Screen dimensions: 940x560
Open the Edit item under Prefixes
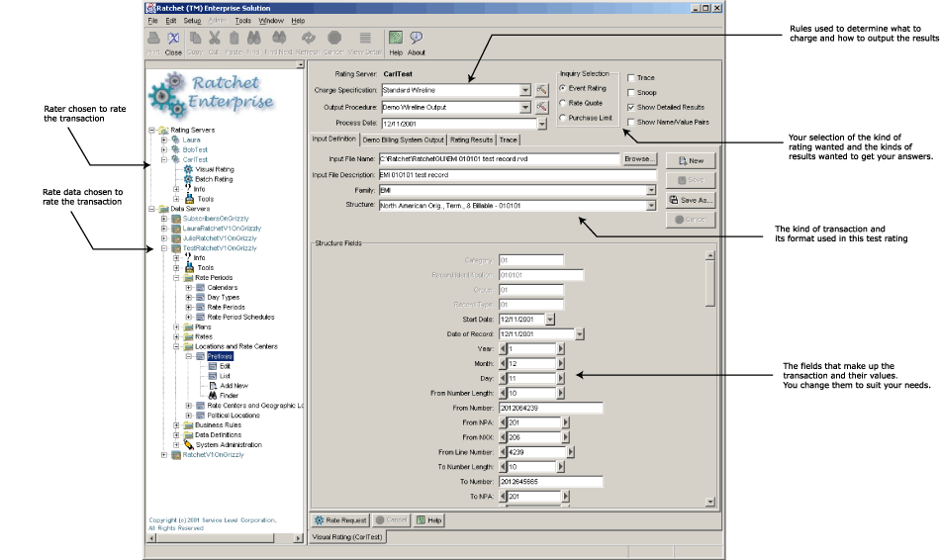point(225,366)
